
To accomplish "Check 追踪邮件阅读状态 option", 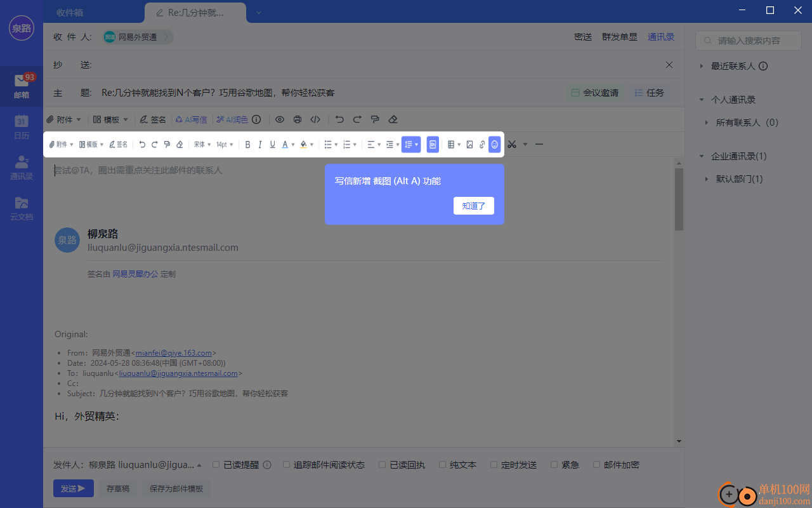I will pyautogui.click(x=286, y=465).
